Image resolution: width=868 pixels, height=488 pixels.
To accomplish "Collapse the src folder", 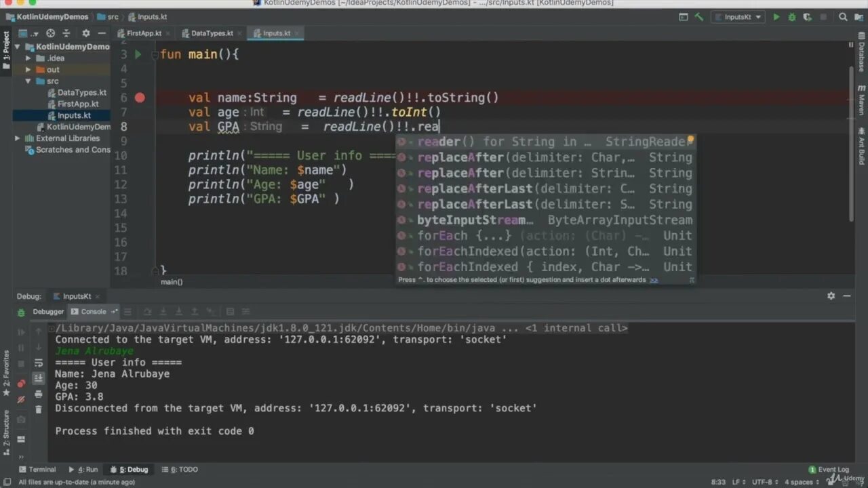I will (x=29, y=81).
